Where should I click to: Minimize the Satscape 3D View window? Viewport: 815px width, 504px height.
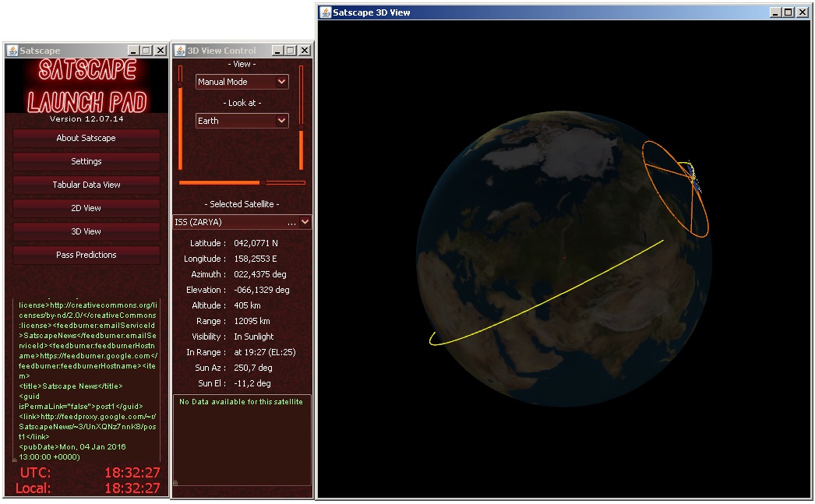tap(775, 12)
